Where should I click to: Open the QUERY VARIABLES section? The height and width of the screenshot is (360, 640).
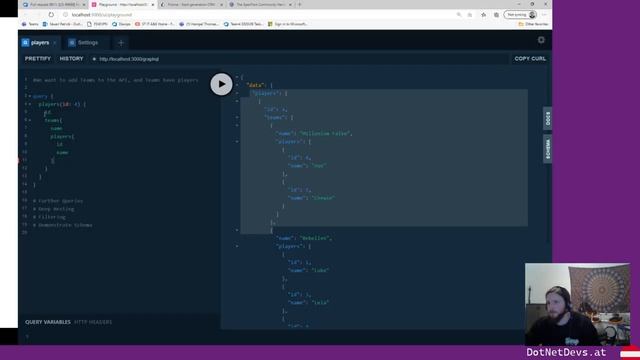[x=48, y=322]
